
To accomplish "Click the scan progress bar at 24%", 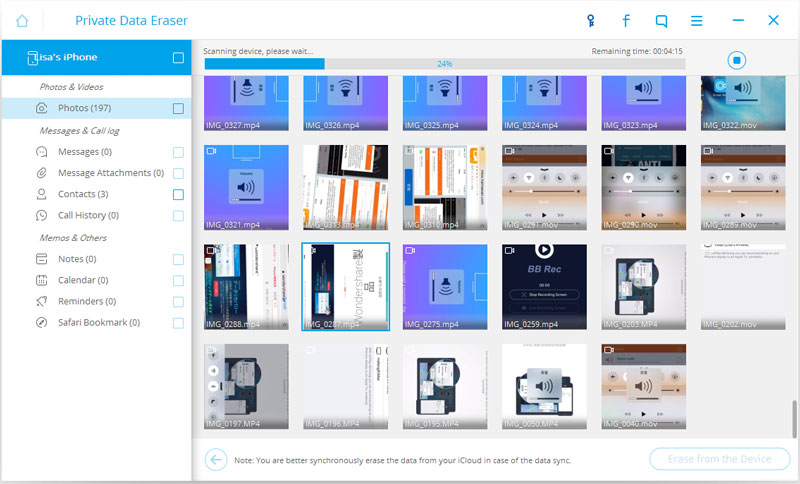I will click(x=444, y=64).
